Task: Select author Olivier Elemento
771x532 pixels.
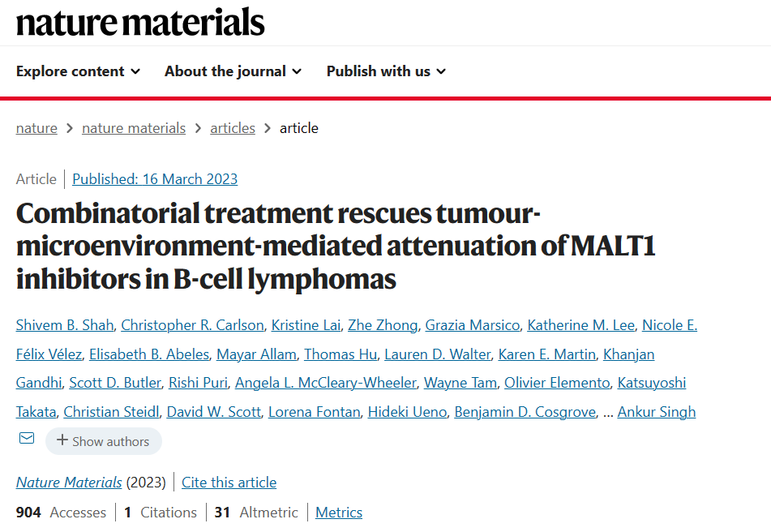Action: (557, 383)
